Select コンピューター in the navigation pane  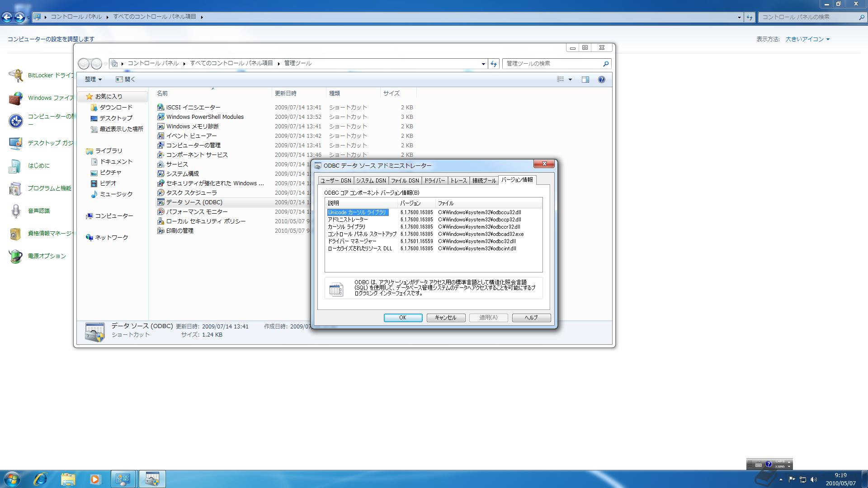tap(114, 216)
